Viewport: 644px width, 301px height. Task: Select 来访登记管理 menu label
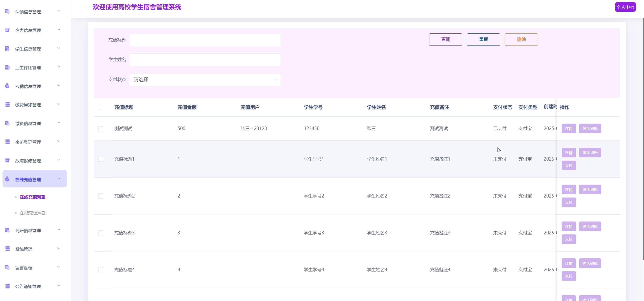pos(28,142)
